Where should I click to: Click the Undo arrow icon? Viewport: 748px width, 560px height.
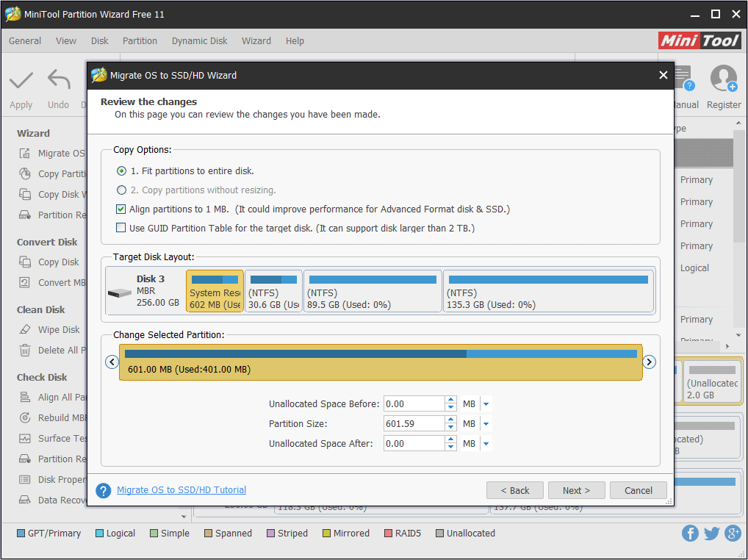point(59,79)
